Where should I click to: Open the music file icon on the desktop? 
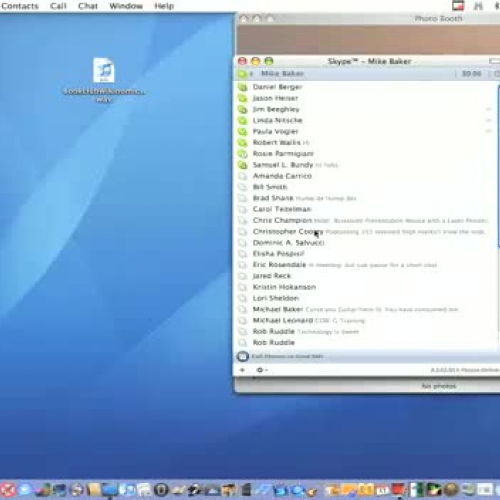point(104,70)
